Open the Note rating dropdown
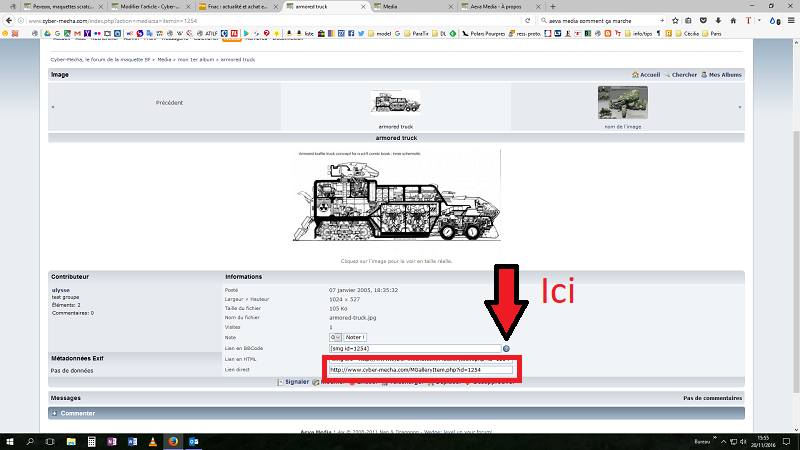The image size is (800, 450). coord(335,337)
